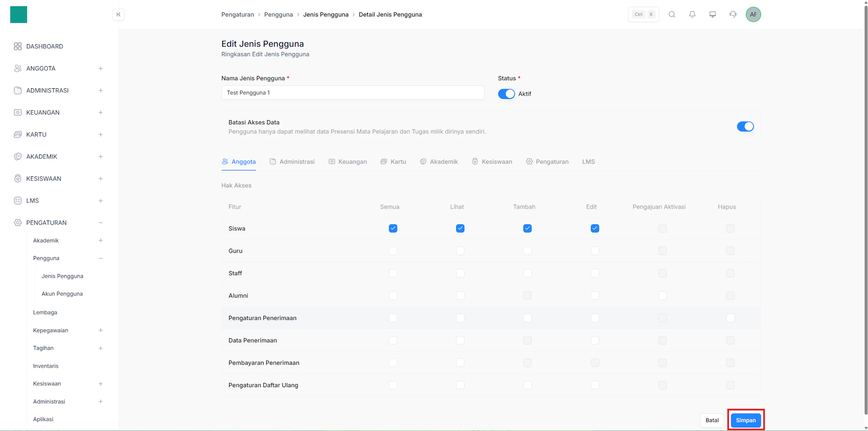Switch to the Keuangan tab
Screen dimensions: 868x431
click(347, 162)
